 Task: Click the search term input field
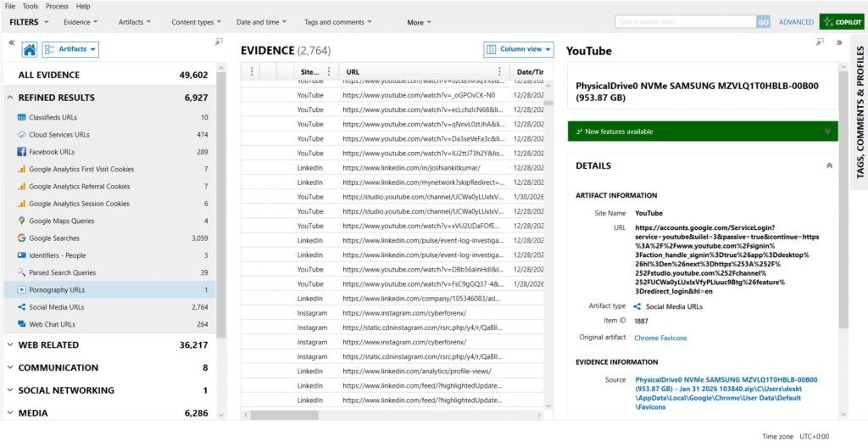[x=685, y=22]
